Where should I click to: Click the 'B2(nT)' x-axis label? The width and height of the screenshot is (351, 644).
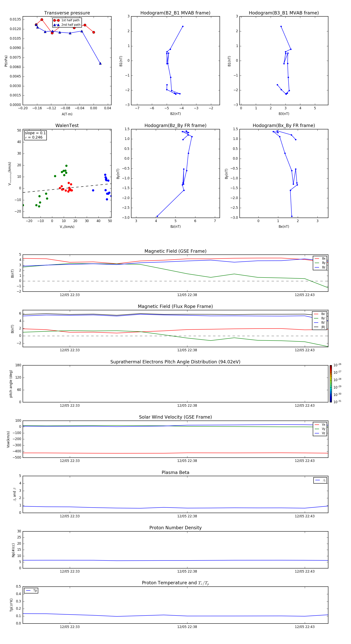point(175,114)
